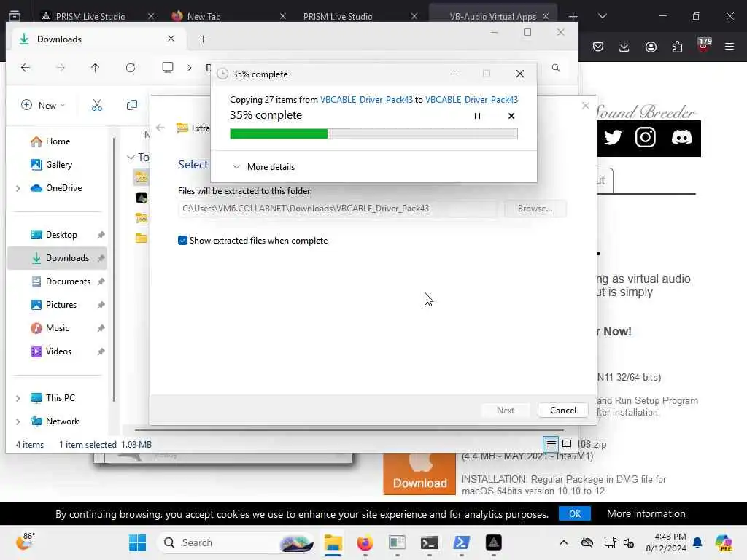Image resolution: width=747 pixels, height=560 pixels.
Task: Switch to first PRISM Live Studio browser tab
Action: (90, 16)
